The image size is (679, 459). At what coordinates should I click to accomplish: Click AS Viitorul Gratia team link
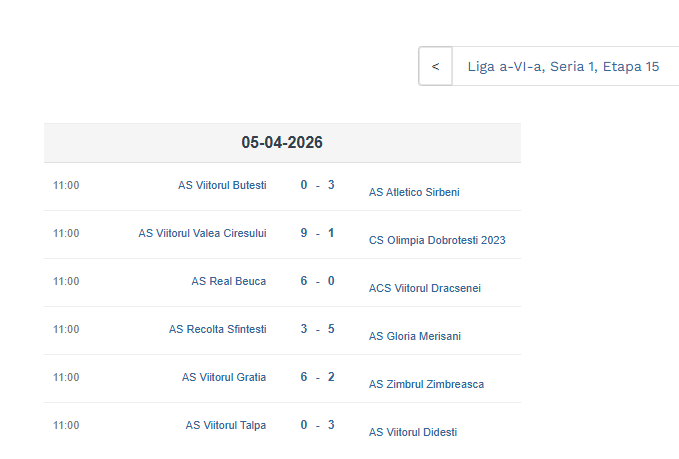(x=224, y=377)
